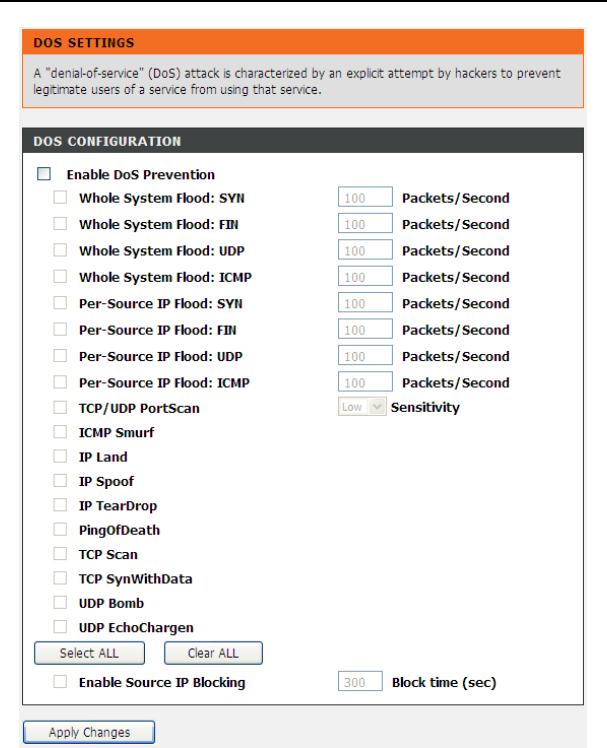Enable Source IP Blocking checkbox
This screenshot has width=607, height=748.
pos(60,682)
